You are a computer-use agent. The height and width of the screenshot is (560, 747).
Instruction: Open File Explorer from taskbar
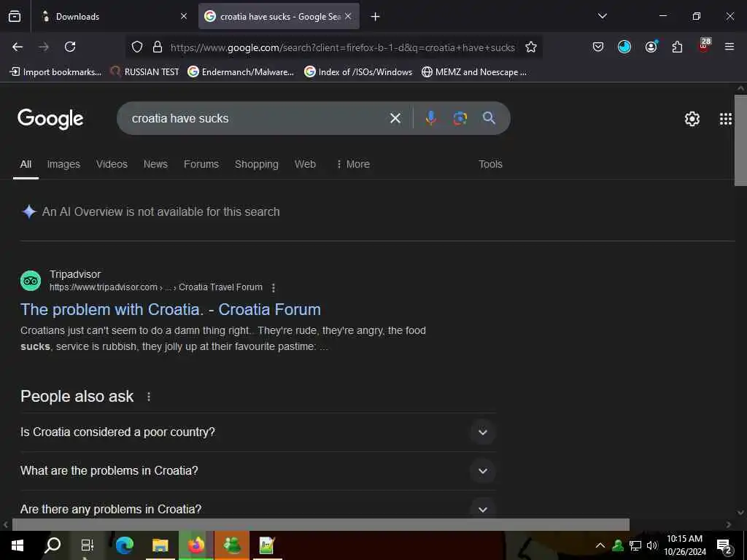(x=160, y=545)
